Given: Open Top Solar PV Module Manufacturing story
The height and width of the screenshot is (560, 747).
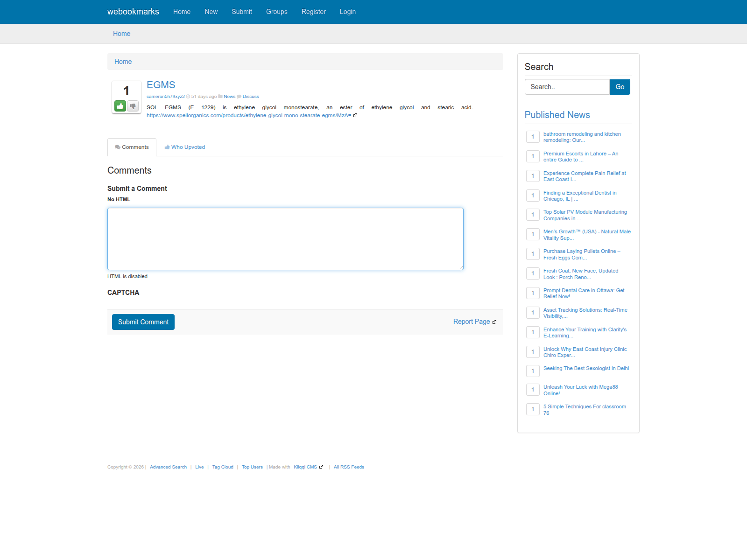Looking at the screenshot, I should pos(585,215).
